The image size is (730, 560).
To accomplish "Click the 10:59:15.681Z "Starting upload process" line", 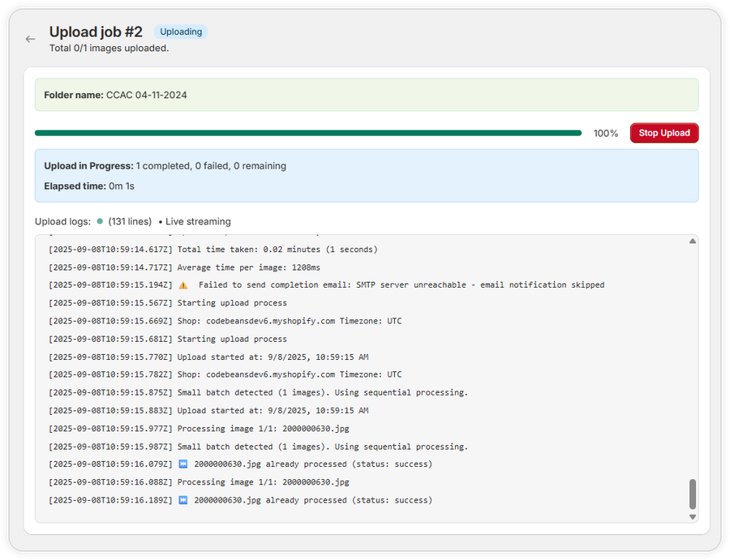I will pos(168,339).
